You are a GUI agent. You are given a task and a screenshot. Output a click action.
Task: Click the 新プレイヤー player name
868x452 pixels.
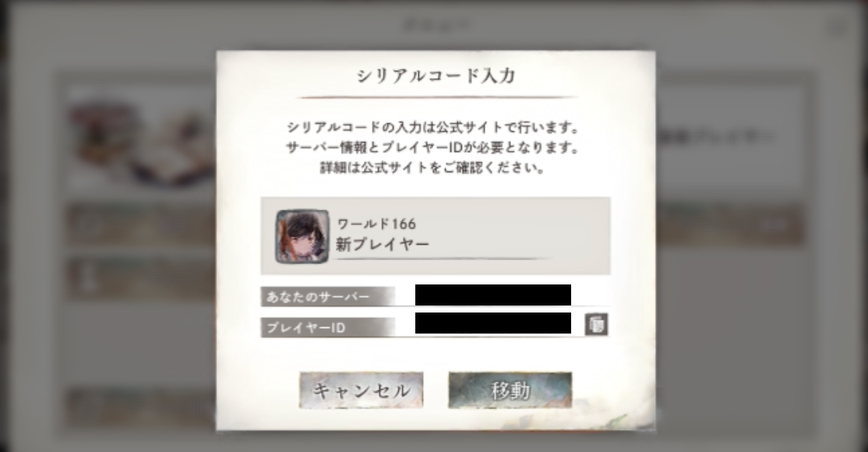tap(383, 244)
